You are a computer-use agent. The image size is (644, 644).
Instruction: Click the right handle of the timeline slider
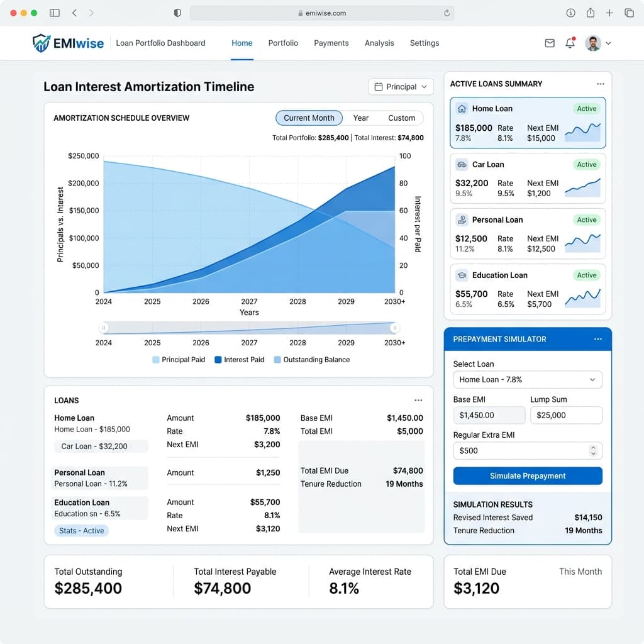(395, 328)
